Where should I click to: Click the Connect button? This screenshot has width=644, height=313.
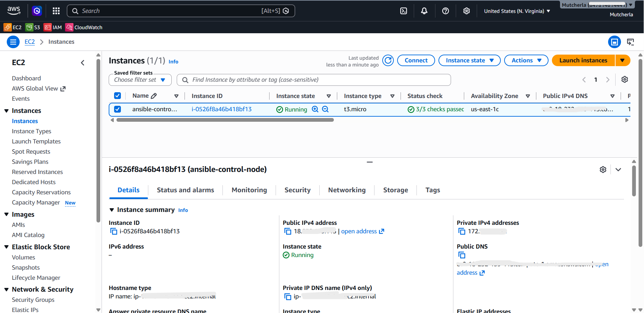416,60
